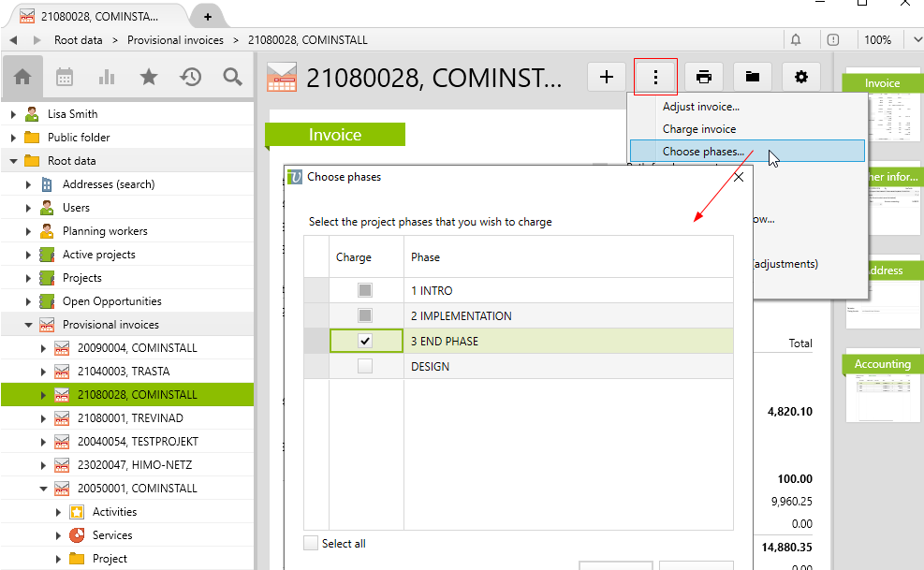Enable the Select all checkbox
Viewport: 924px width, 570px height.
[311, 543]
